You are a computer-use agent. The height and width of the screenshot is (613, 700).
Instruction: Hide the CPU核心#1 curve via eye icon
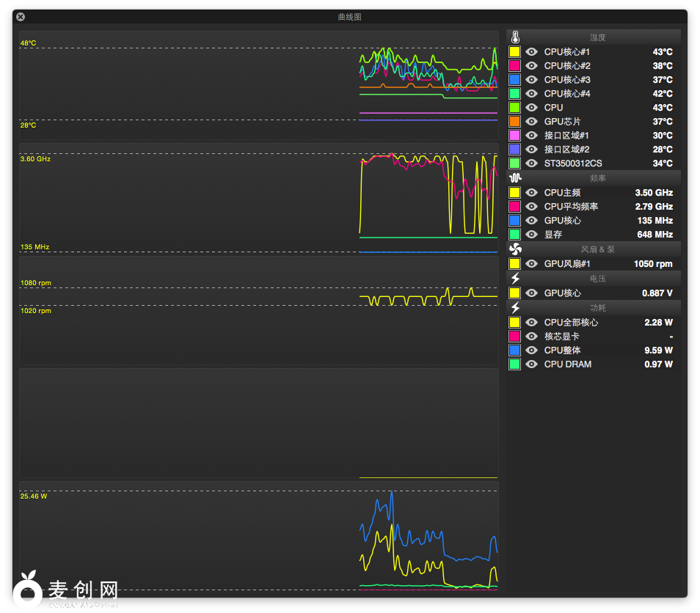(x=532, y=52)
